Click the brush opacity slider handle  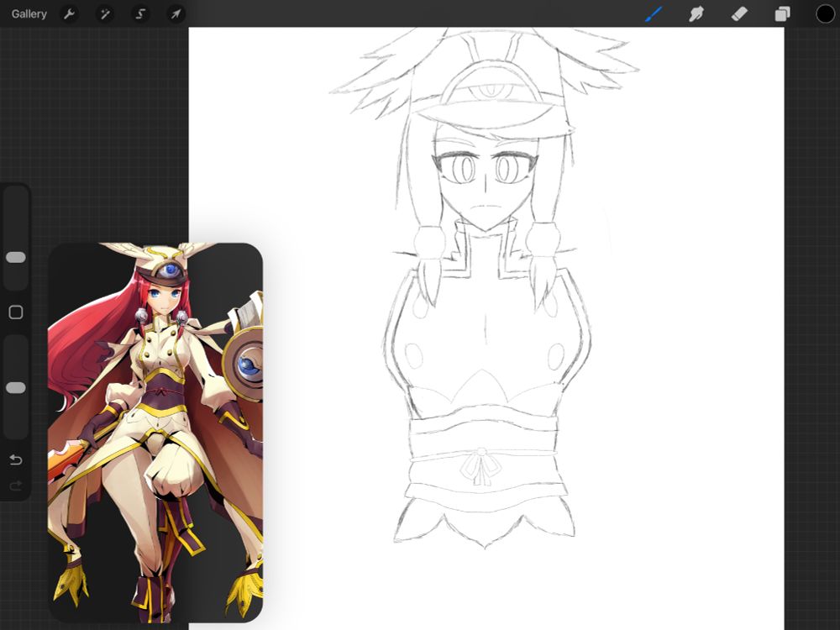tap(15, 388)
